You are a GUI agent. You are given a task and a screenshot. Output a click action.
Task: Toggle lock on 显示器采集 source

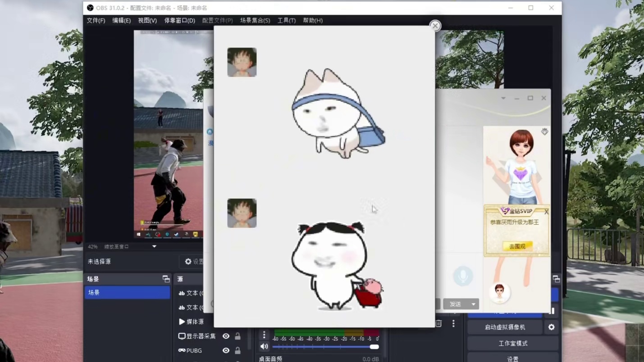point(238,336)
